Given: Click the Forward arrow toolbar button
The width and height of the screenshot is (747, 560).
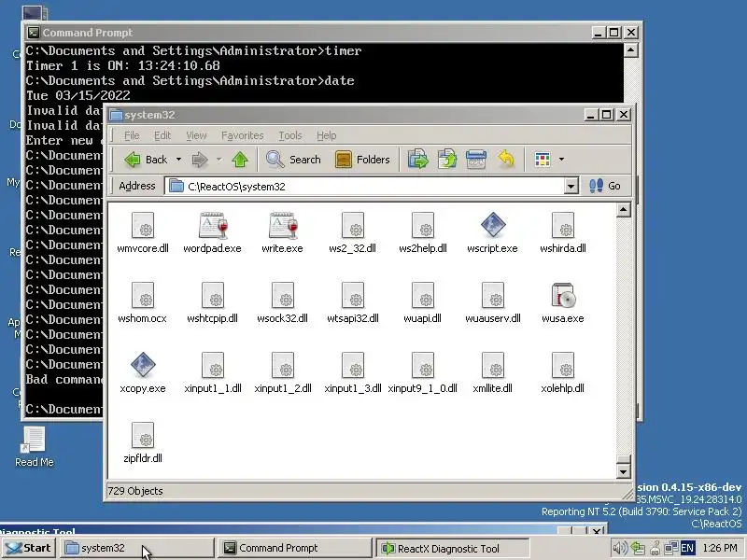Looking at the screenshot, I should [200, 160].
